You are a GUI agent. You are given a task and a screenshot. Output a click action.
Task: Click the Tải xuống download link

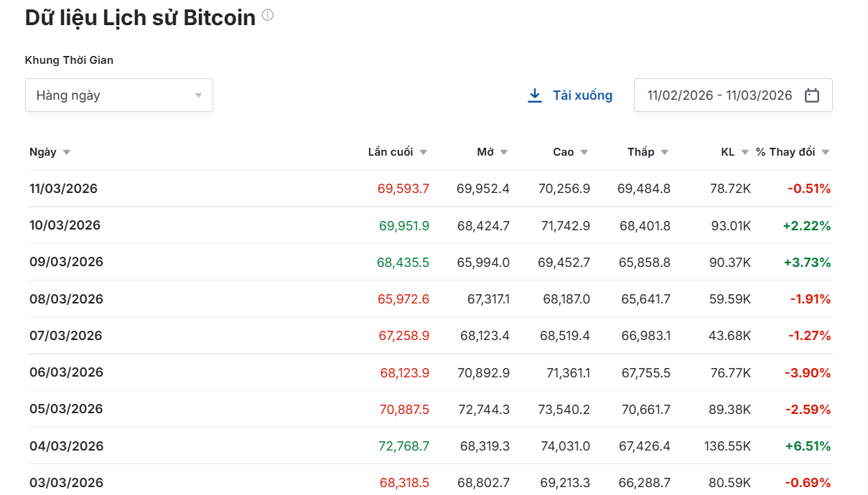[582, 95]
